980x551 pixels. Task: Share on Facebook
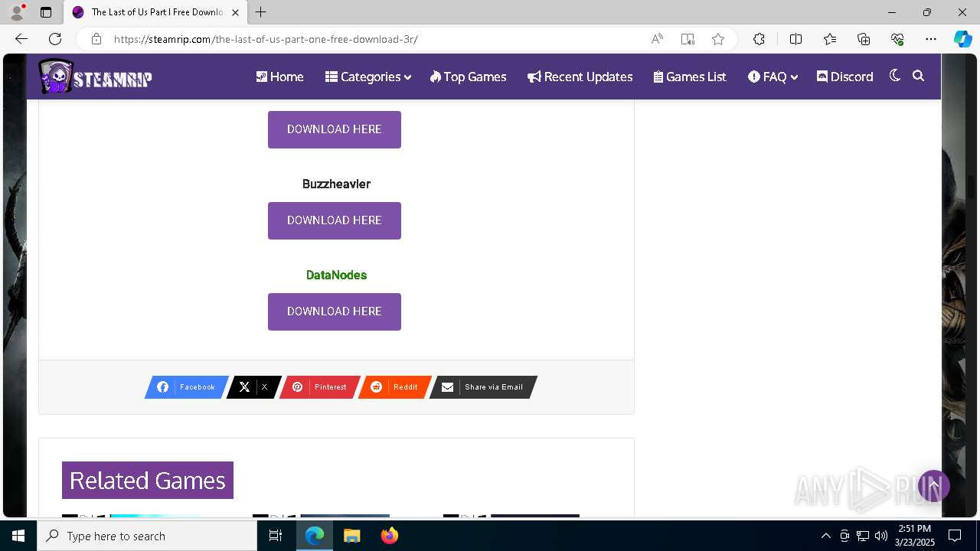[x=187, y=387]
